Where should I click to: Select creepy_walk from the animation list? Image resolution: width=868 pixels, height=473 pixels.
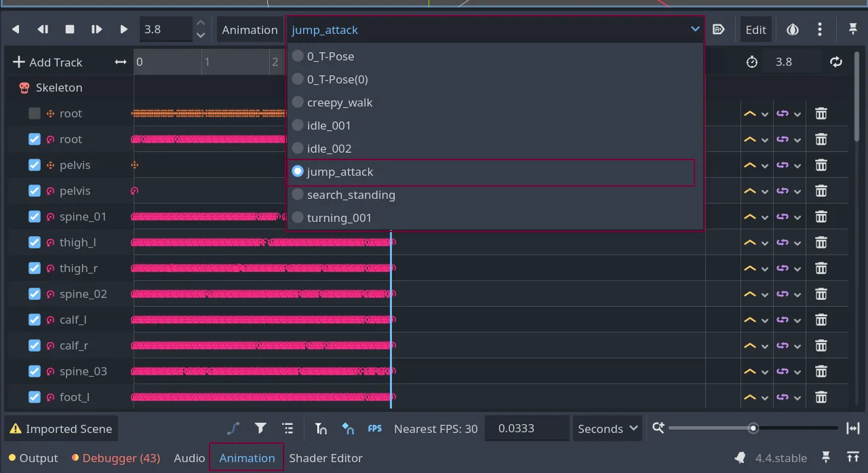[x=340, y=102]
